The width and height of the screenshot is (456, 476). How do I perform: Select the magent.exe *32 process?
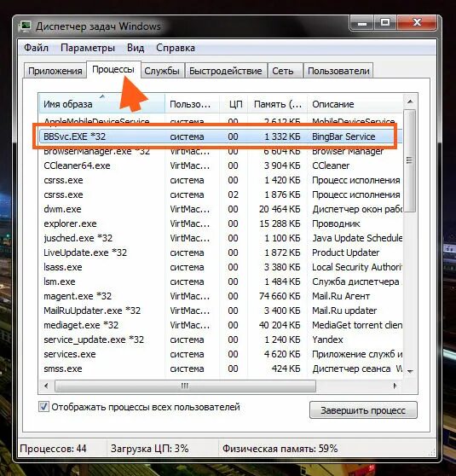pyautogui.click(x=221, y=296)
